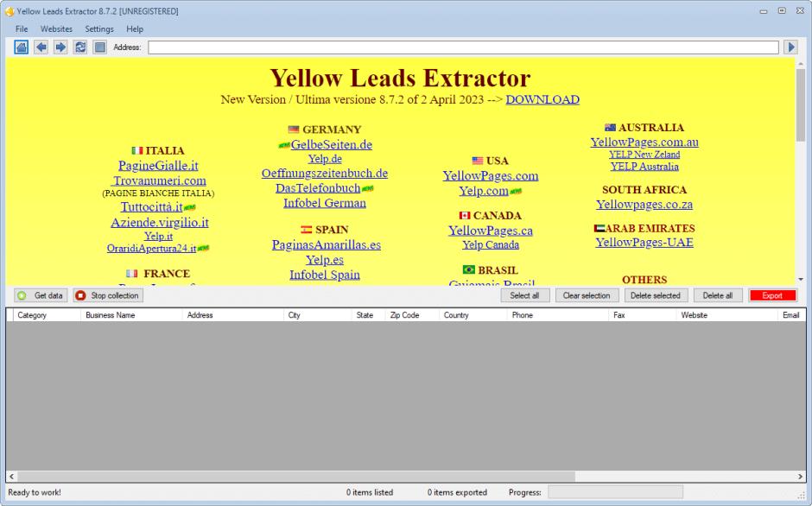This screenshot has height=506, width=812.
Task: Click the table horizontal scrollbar right arrow
Action: (800, 477)
